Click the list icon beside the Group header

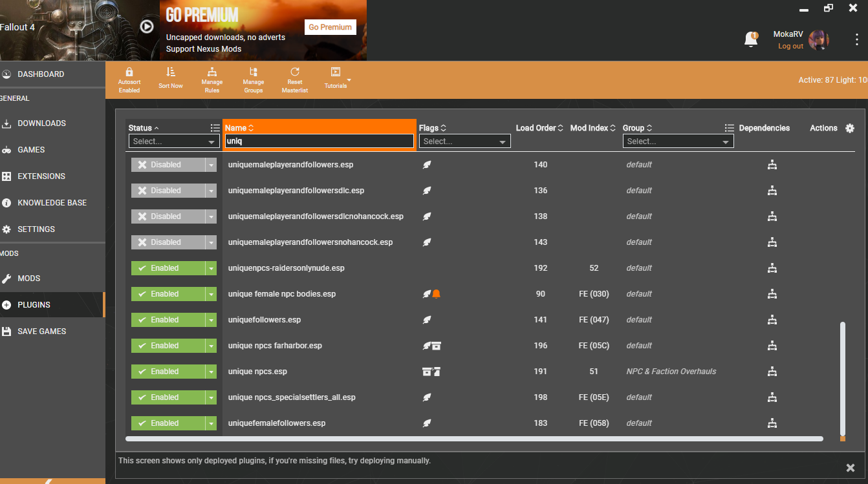(x=730, y=128)
